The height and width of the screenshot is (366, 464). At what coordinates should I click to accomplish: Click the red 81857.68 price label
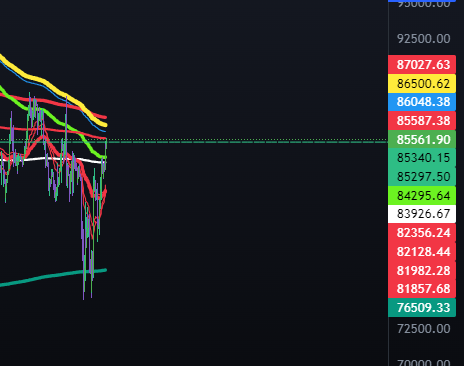pyautogui.click(x=422, y=289)
